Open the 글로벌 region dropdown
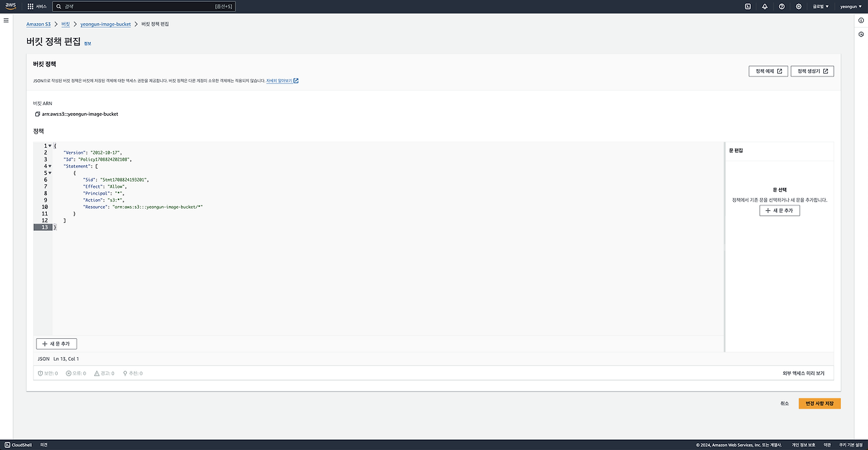 tap(821, 6)
